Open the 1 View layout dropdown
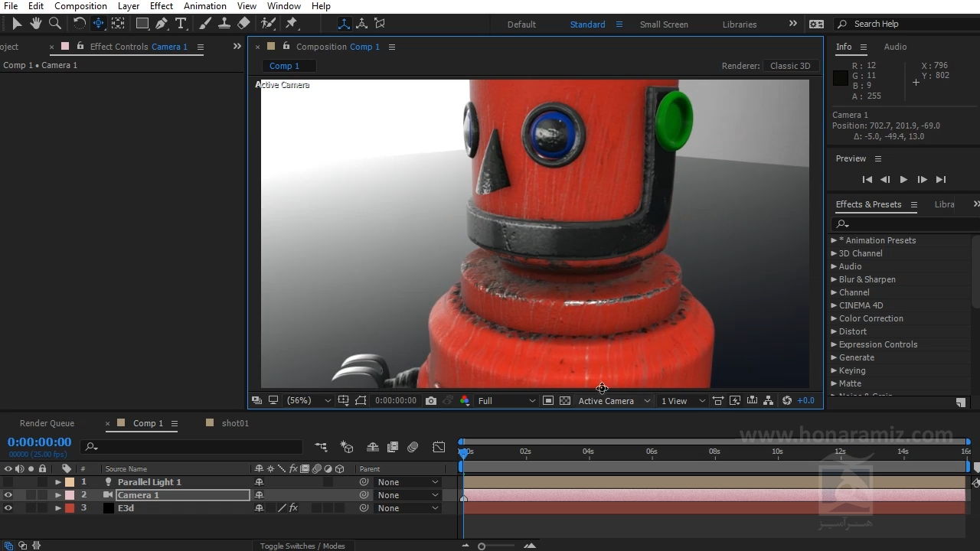The height and width of the screenshot is (551, 980). click(x=683, y=401)
